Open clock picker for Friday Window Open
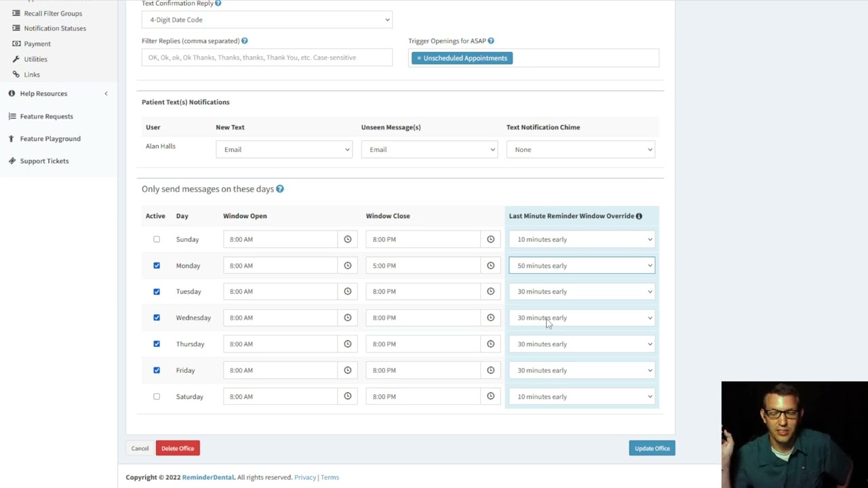The width and height of the screenshot is (868, 488). [x=347, y=370]
